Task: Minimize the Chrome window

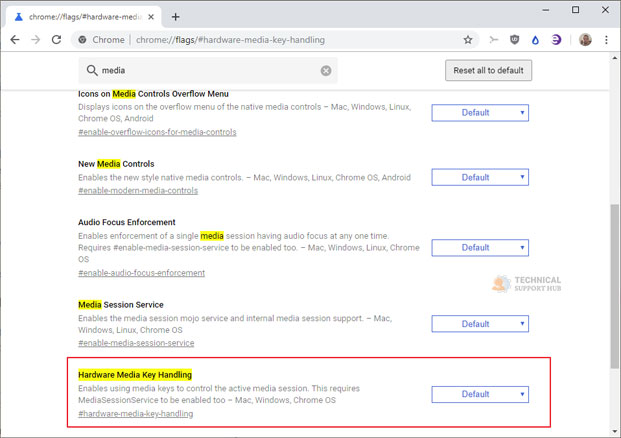Action: [x=546, y=10]
